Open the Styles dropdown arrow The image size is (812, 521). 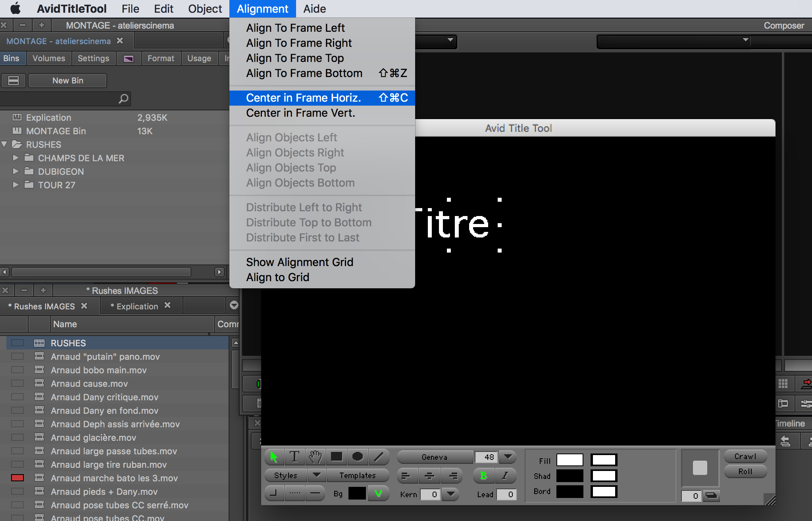pos(317,475)
